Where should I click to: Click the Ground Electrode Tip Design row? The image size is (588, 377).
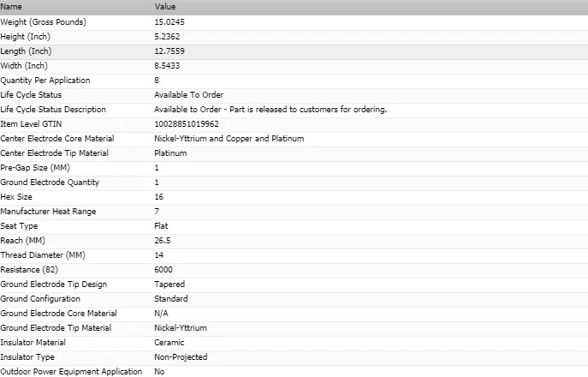294,284
